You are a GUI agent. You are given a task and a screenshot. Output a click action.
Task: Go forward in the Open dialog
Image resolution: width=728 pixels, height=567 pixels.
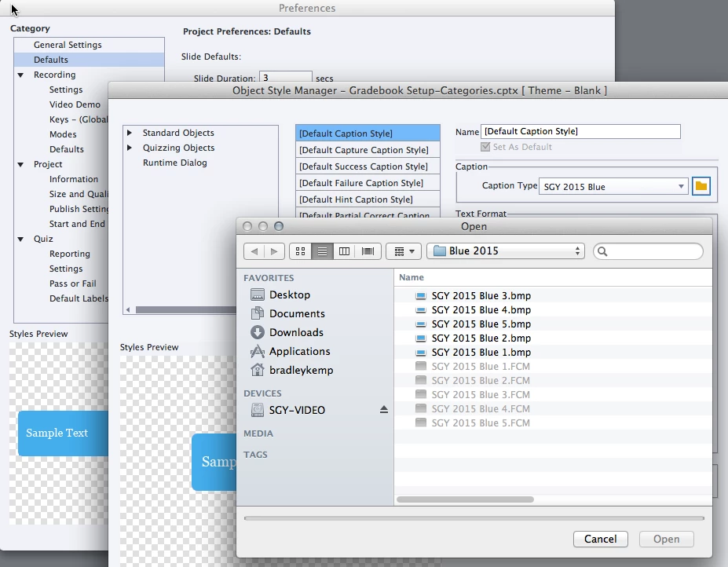click(x=274, y=251)
